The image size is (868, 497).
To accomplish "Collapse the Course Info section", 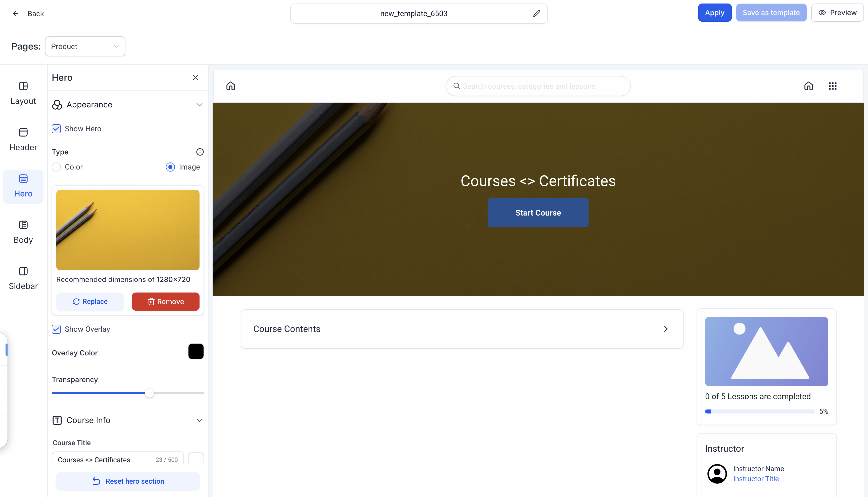I will coord(200,420).
